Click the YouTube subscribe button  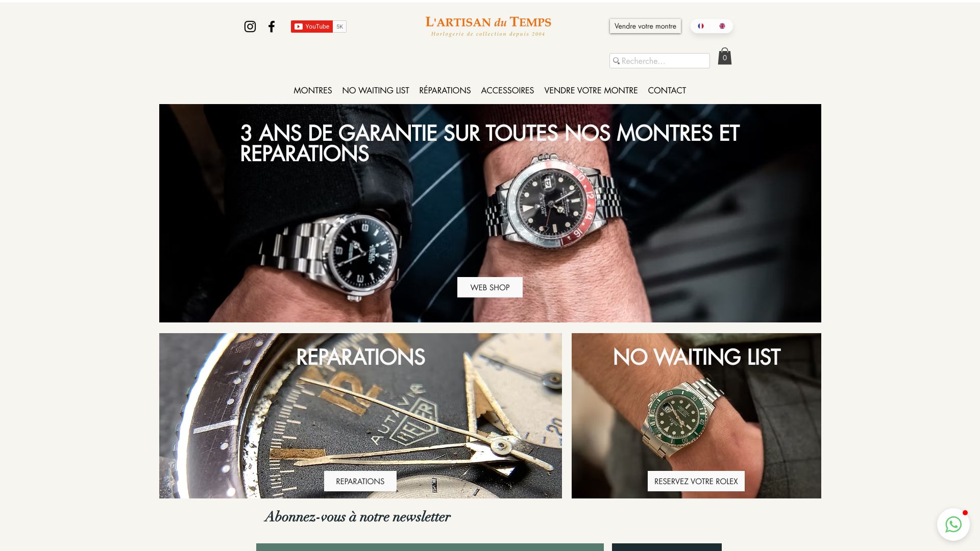coord(312,27)
